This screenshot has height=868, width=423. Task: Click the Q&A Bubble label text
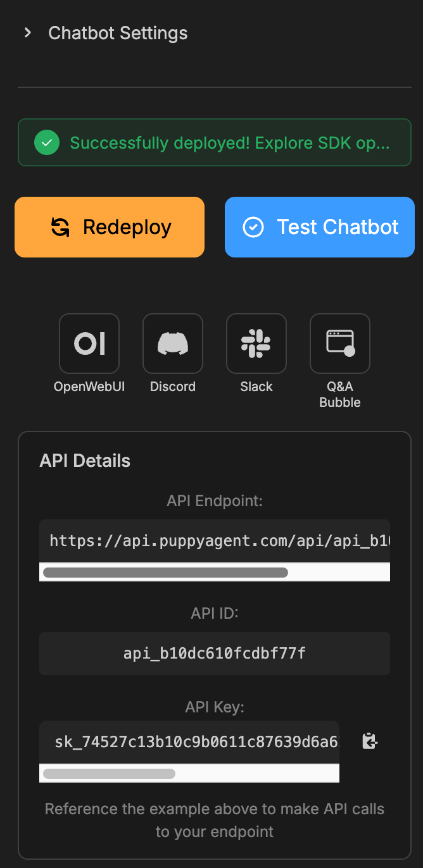pyautogui.click(x=340, y=394)
